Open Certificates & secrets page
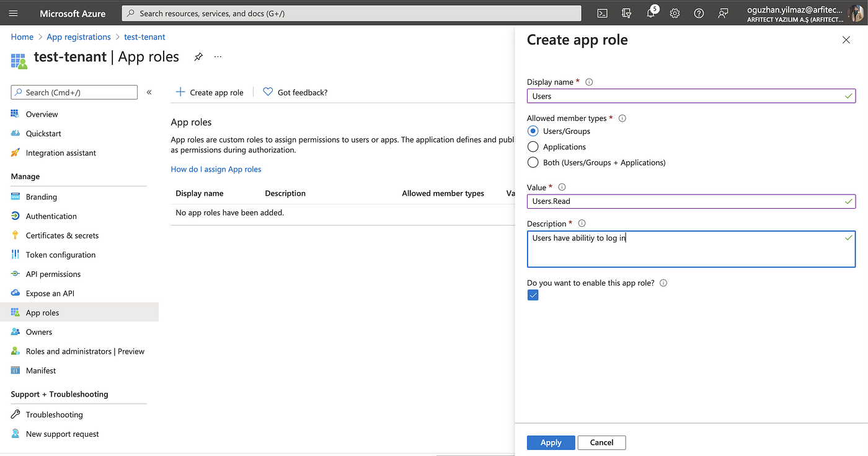 [x=62, y=235]
